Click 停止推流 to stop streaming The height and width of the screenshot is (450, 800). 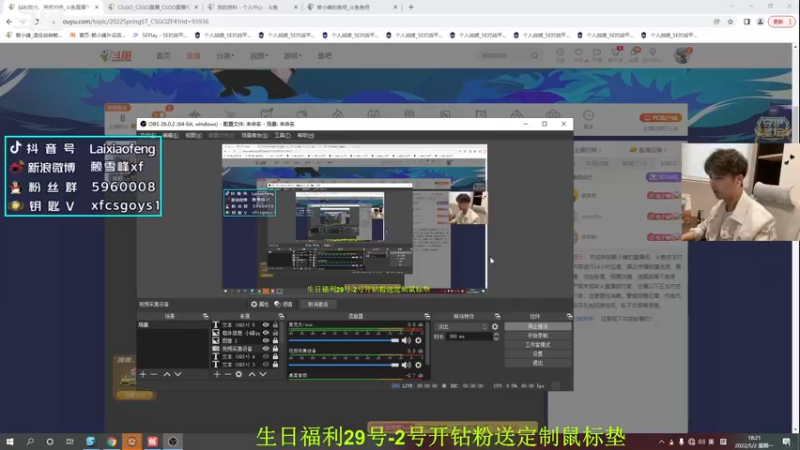coord(538,327)
